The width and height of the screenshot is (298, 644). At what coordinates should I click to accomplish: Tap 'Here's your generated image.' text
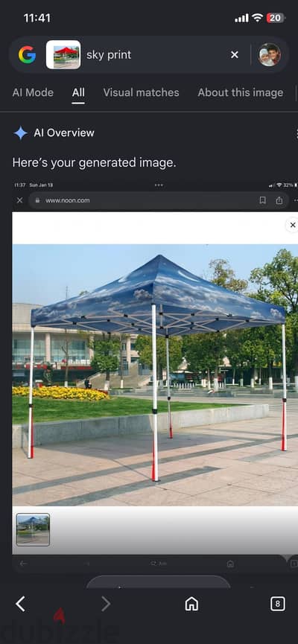[94, 163]
